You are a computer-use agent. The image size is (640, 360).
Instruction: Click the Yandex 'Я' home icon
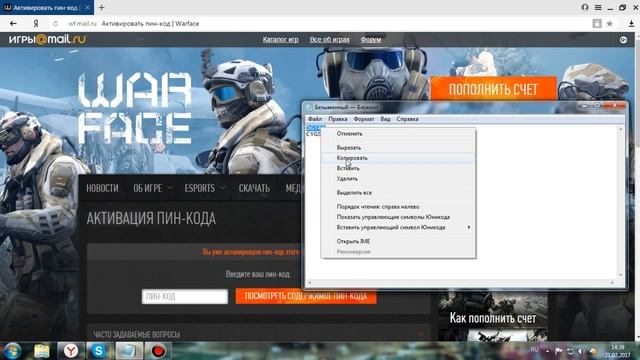[36, 24]
